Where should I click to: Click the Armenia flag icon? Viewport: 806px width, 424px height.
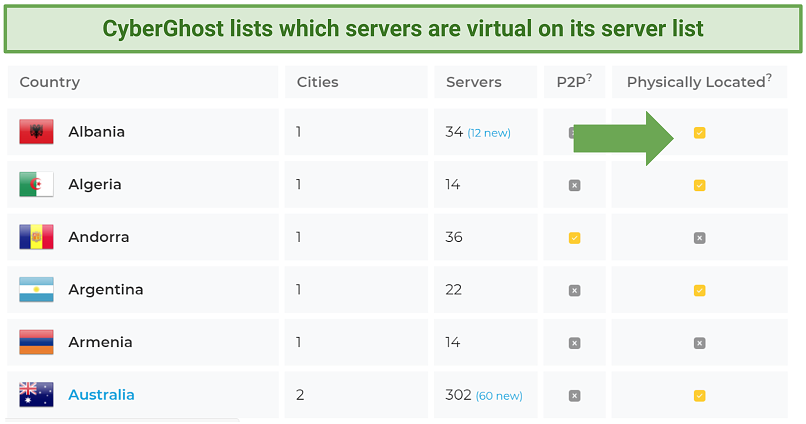(36, 343)
